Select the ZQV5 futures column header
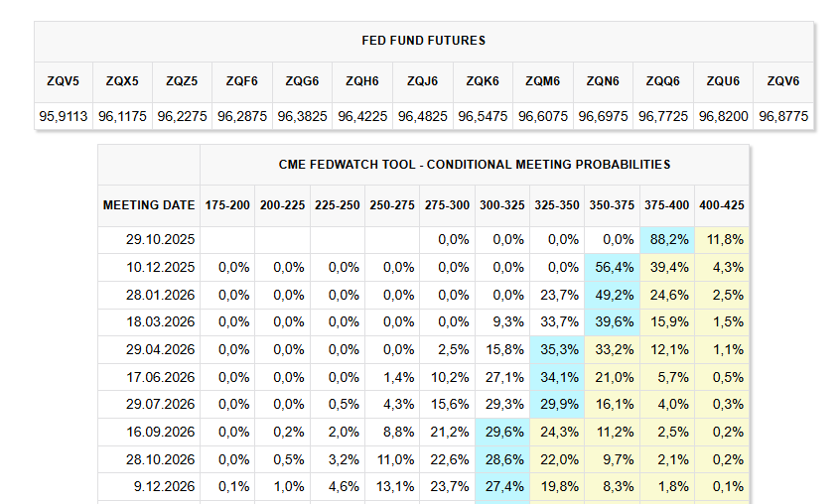Image resolution: width=840 pixels, height=504 pixels. 65,81
